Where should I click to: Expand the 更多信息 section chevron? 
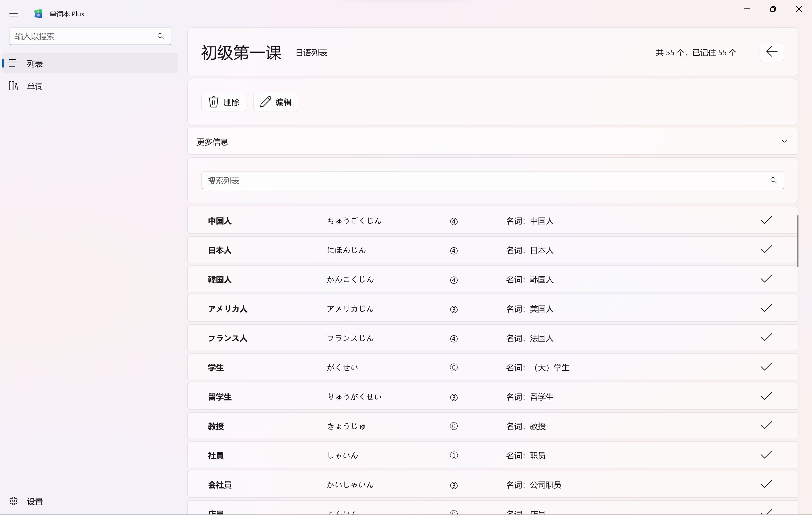pos(784,141)
